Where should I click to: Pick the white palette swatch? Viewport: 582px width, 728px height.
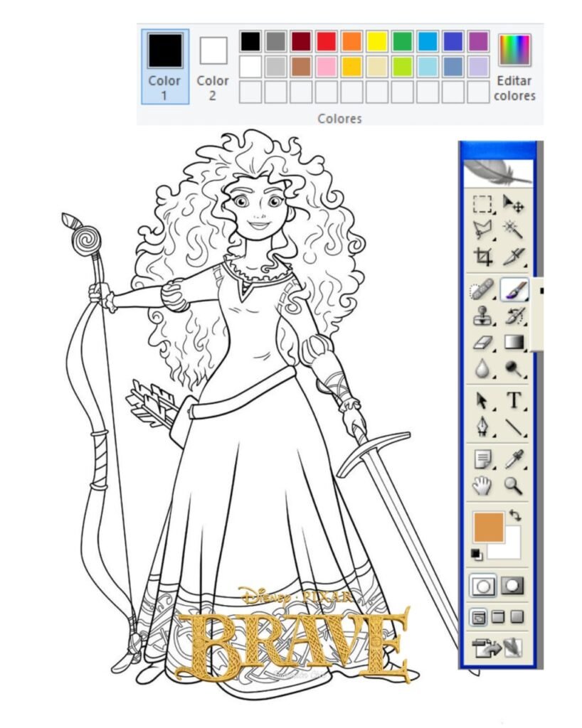tap(250, 67)
